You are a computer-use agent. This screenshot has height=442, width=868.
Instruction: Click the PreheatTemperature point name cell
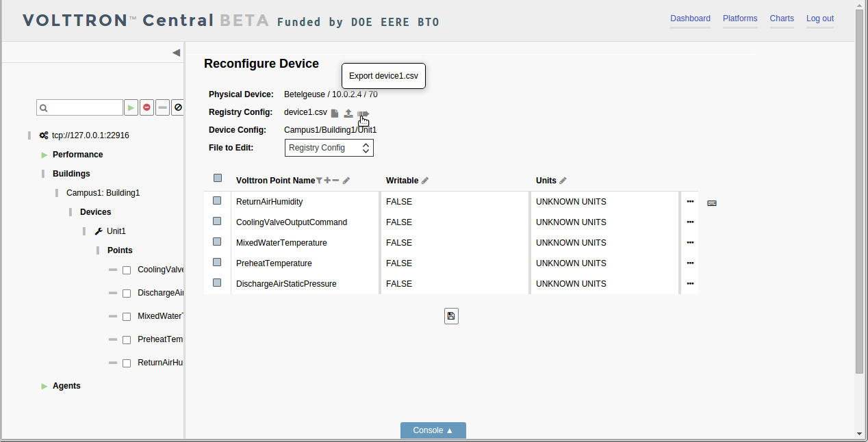click(305, 263)
